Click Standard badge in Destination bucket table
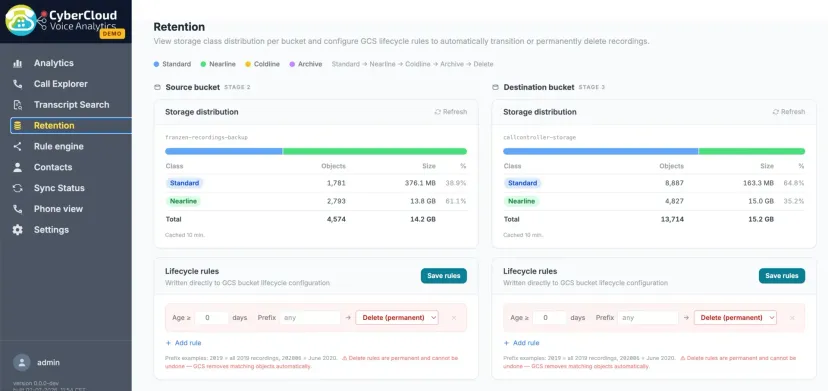This screenshot has height=391, width=828. click(522, 183)
